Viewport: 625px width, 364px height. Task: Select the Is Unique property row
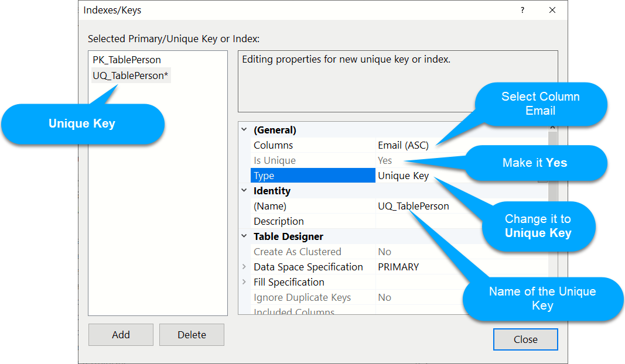(x=274, y=160)
